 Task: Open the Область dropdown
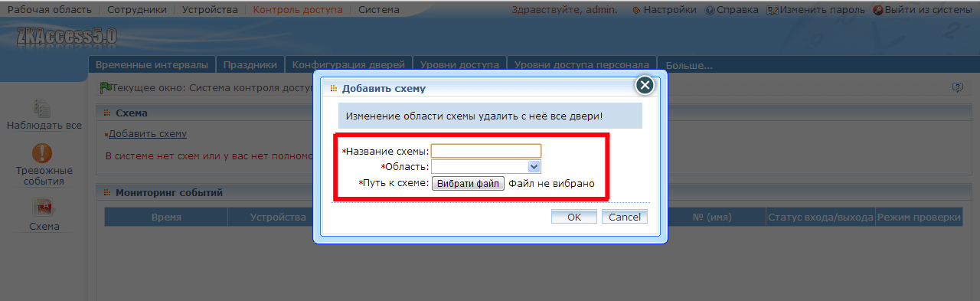coord(486,166)
